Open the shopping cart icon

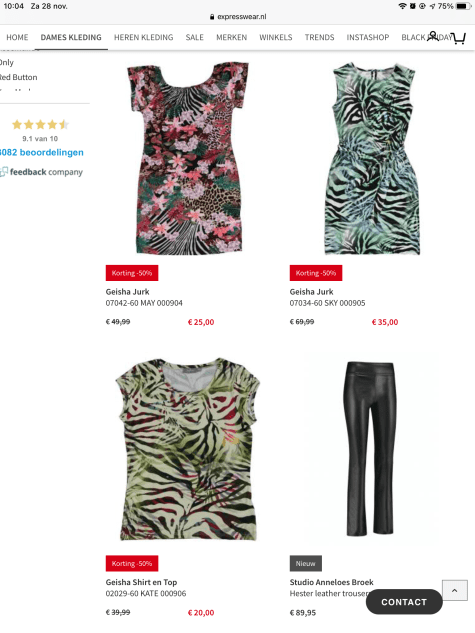tap(458, 38)
